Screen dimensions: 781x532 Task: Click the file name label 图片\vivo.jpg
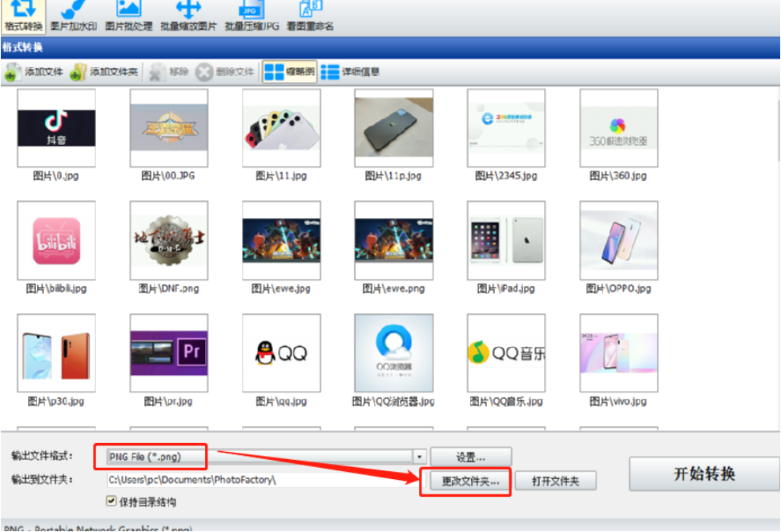[x=618, y=401]
